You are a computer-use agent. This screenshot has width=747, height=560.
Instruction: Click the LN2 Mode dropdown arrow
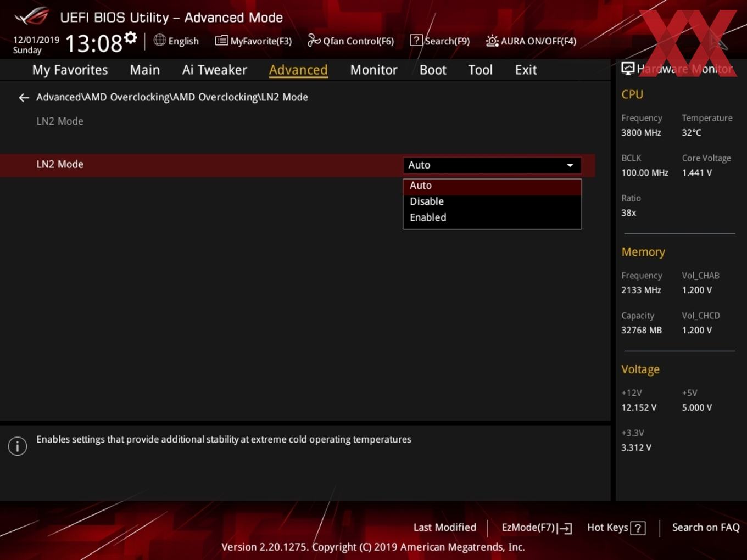pyautogui.click(x=570, y=165)
